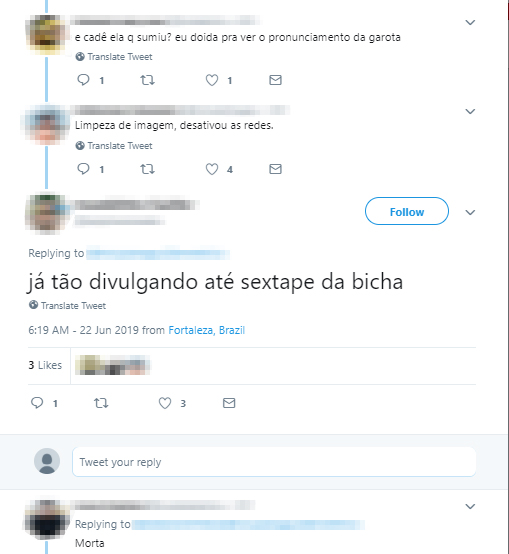Image resolution: width=509 pixels, height=554 pixels.
Task: Follow the main tweet's author
Action: [407, 211]
